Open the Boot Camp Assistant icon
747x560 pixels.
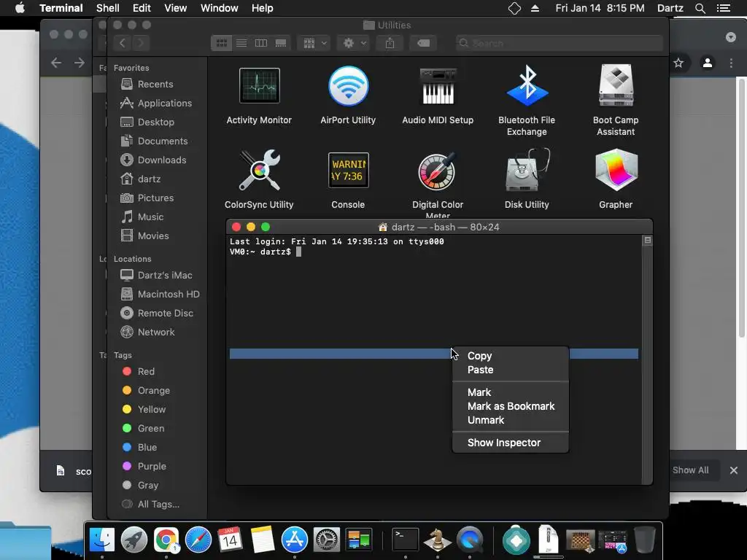click(x=616, y=86)
